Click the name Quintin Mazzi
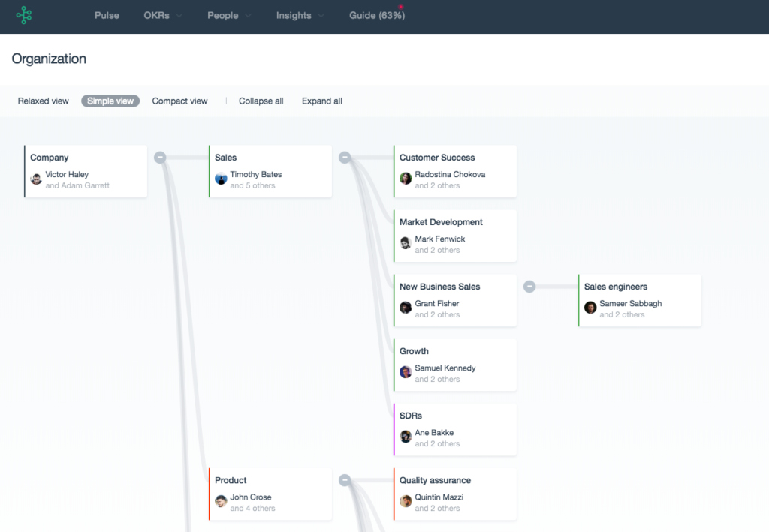 439,497
